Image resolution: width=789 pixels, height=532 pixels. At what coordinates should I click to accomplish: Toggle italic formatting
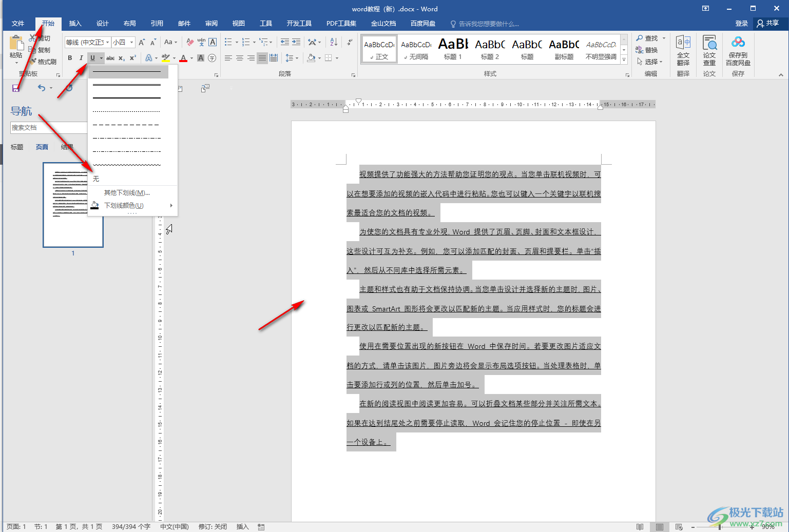pos(81,58)
